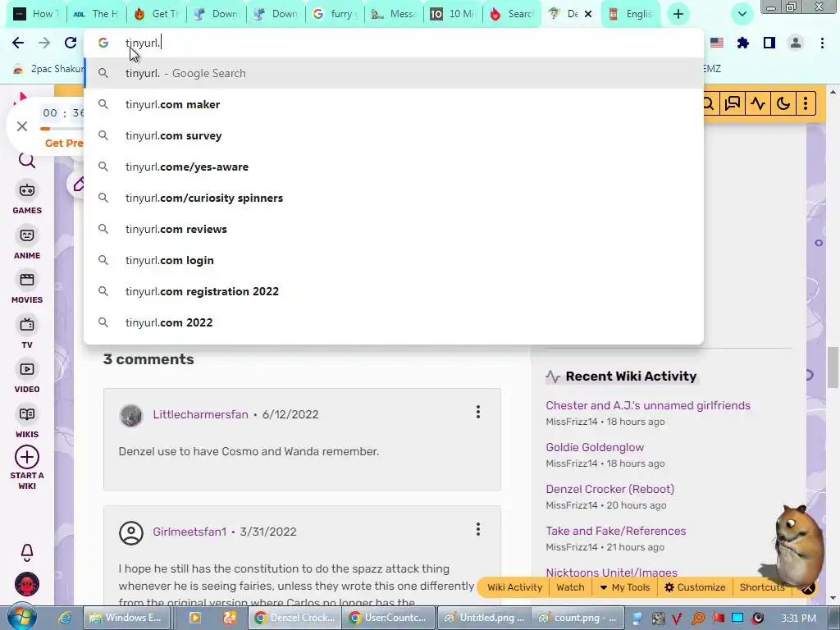The width and height of the screenshot is (840, 630).
Task: Click the user avatar in Fandom sidebar
Action: point(27,584)
